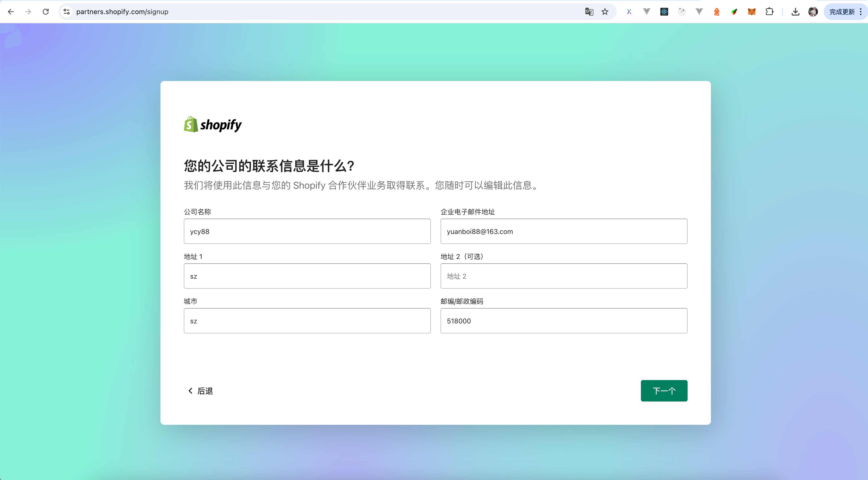Open the browser Downloads icon

tap(795, 12)
